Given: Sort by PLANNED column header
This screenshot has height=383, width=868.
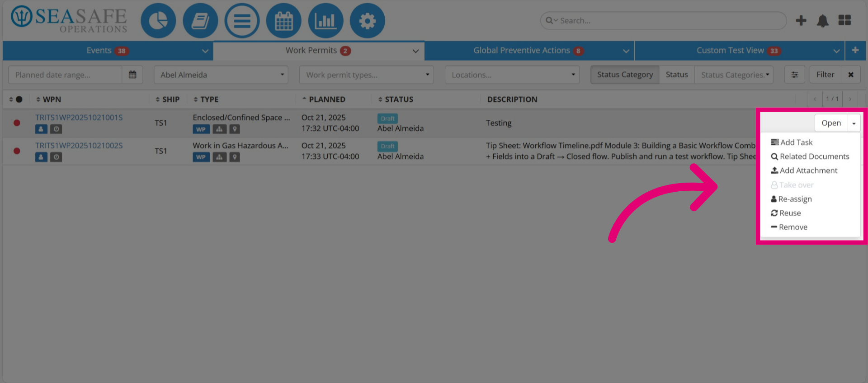Looking at the screenshot, I should click(324, 99).
